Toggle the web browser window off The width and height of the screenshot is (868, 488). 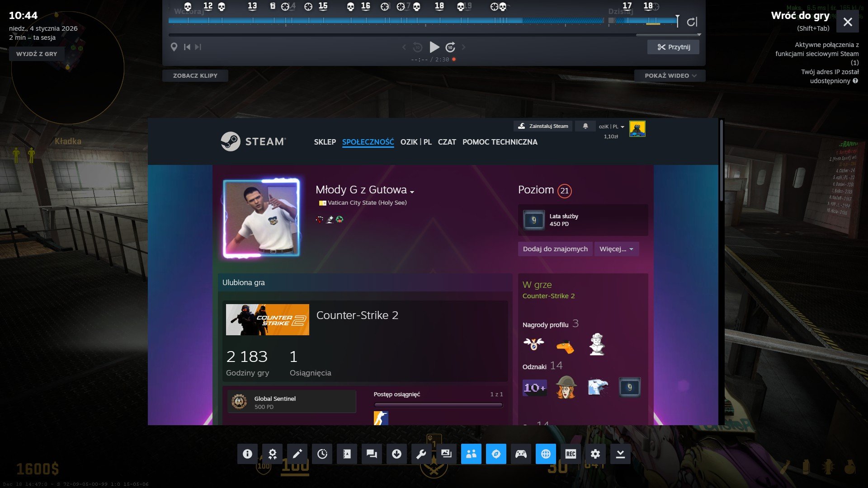(x=546, y=454)
